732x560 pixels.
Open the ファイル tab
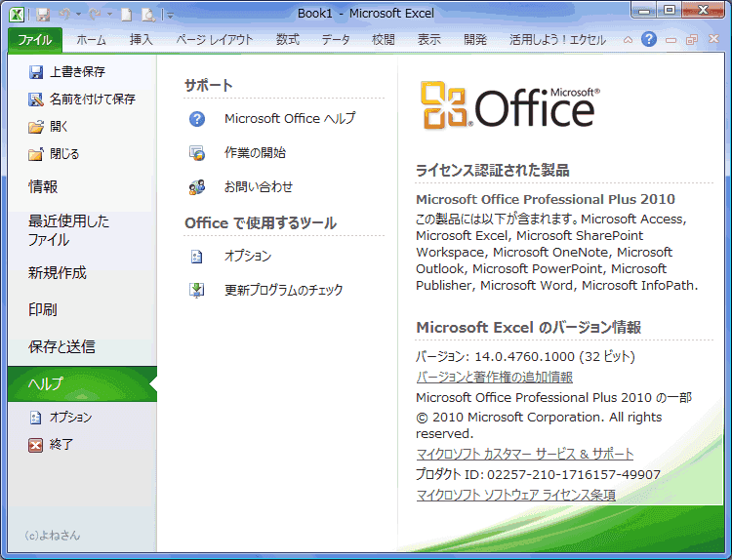coord(35,40)
